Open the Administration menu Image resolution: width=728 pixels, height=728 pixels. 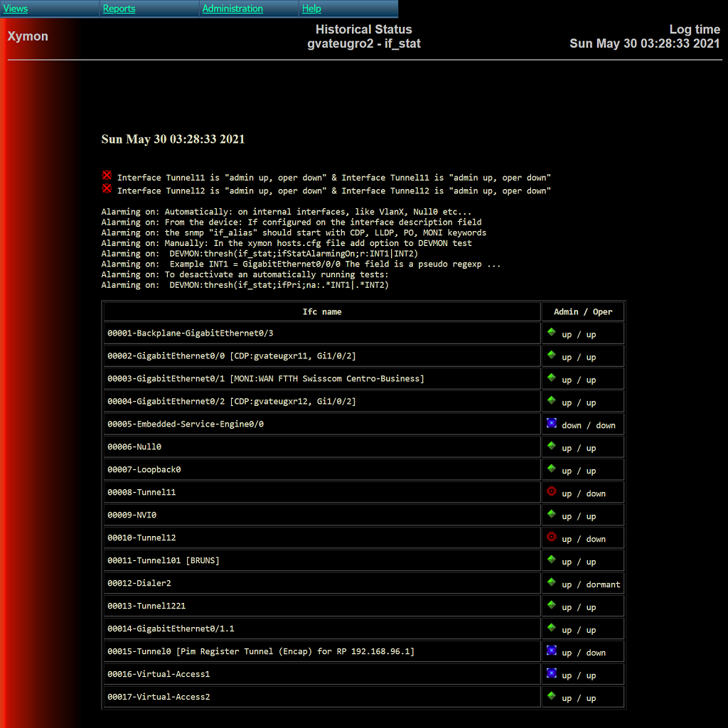[232, 9]
